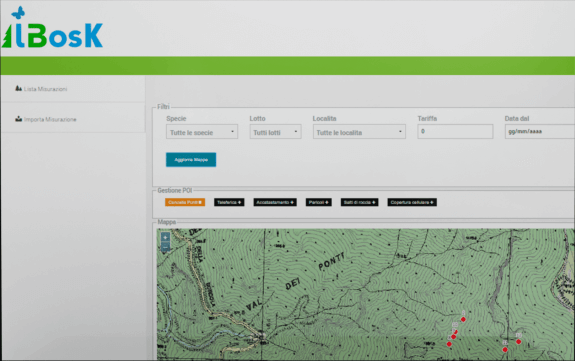Click the tree icon beside Lista Misurazioni
This screenshot has height=361, width=575.
18,88
